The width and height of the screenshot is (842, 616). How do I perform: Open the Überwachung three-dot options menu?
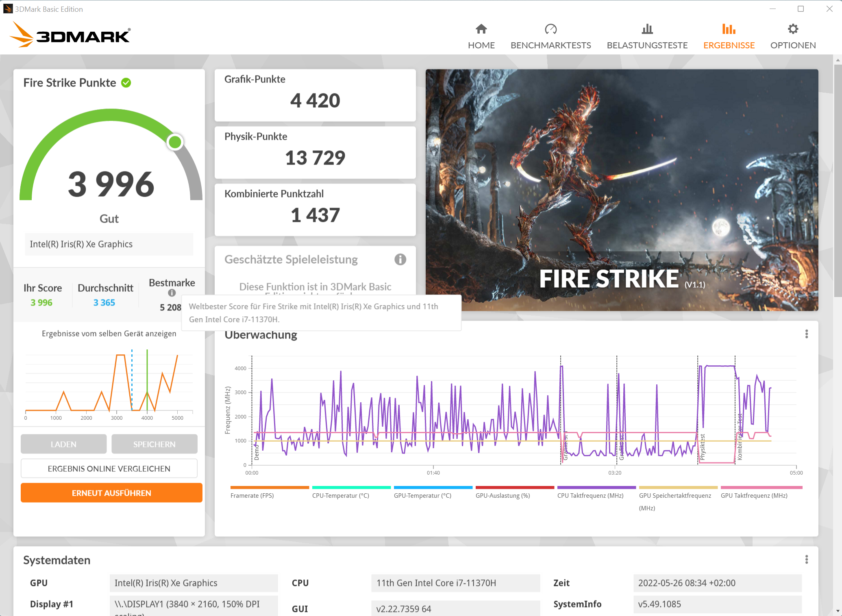point(807,334)
